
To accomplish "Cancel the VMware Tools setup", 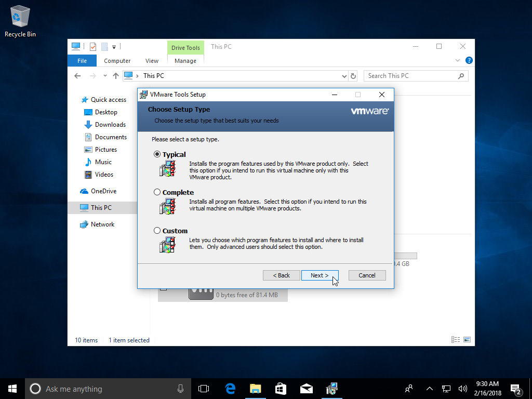I will pos(367,275).
